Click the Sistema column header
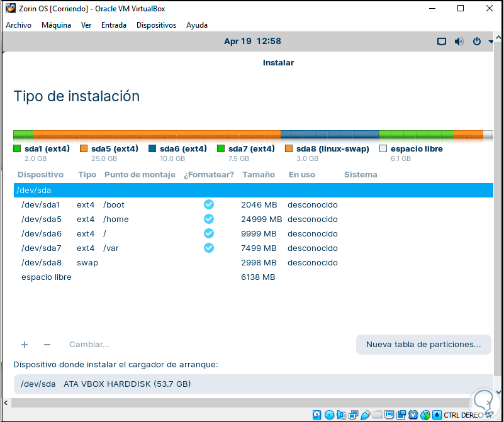The image size is (504, 422). tap(361, 175)
